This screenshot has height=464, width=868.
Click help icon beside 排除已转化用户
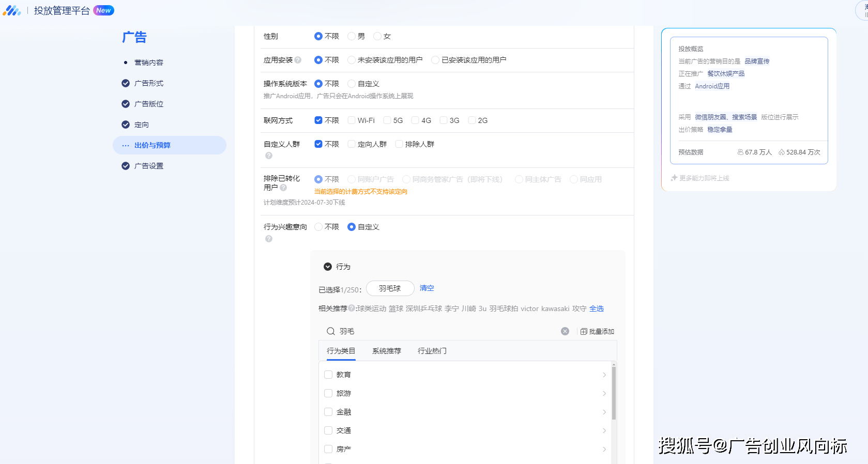click(x=283, y=188)
